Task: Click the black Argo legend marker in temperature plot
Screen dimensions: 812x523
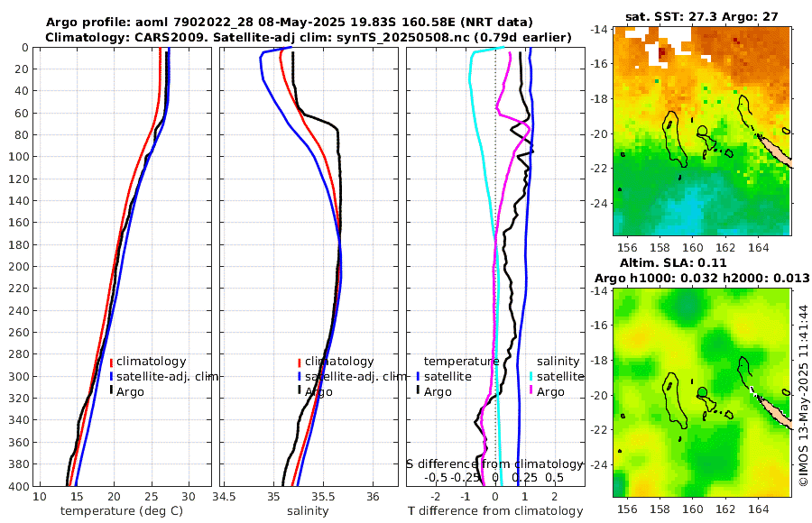Action: point(111,390)
